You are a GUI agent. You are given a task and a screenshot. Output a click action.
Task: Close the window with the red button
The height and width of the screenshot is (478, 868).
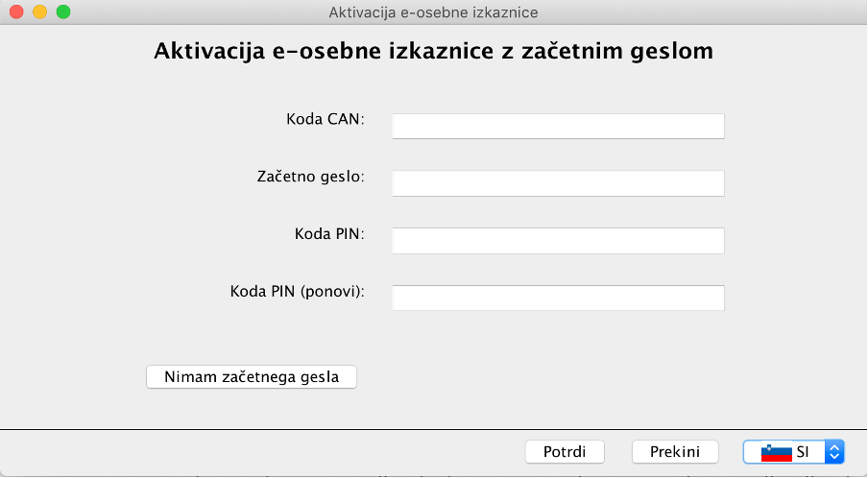point(16,12)
